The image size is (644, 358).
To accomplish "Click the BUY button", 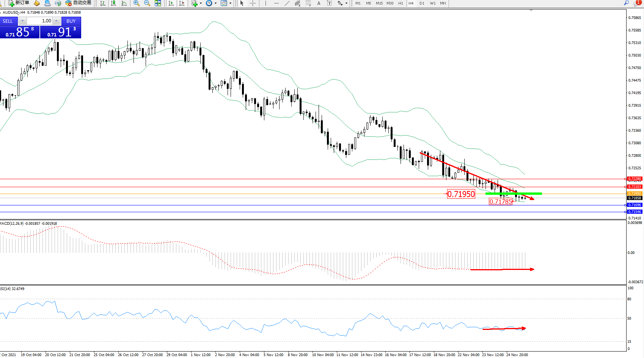I will pos(71,21).
